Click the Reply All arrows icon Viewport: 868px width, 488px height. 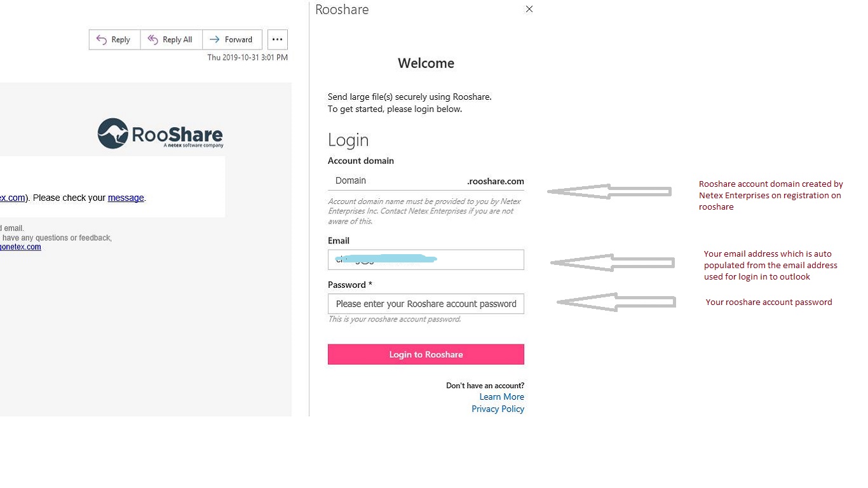[153, 39]
